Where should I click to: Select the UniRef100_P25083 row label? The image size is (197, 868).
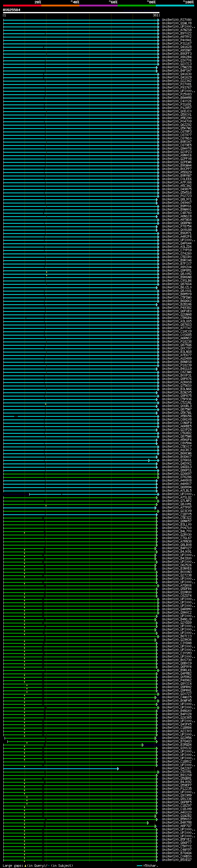coord(176,94)
